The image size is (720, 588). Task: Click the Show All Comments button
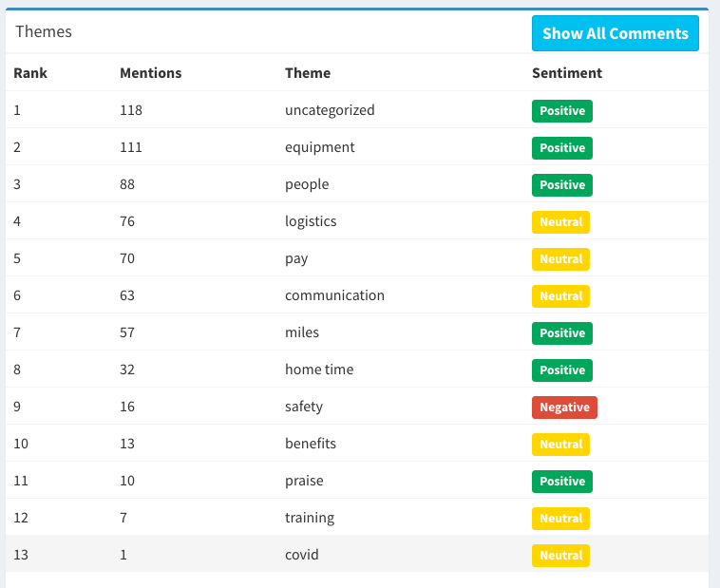click(x=615, y=33)
